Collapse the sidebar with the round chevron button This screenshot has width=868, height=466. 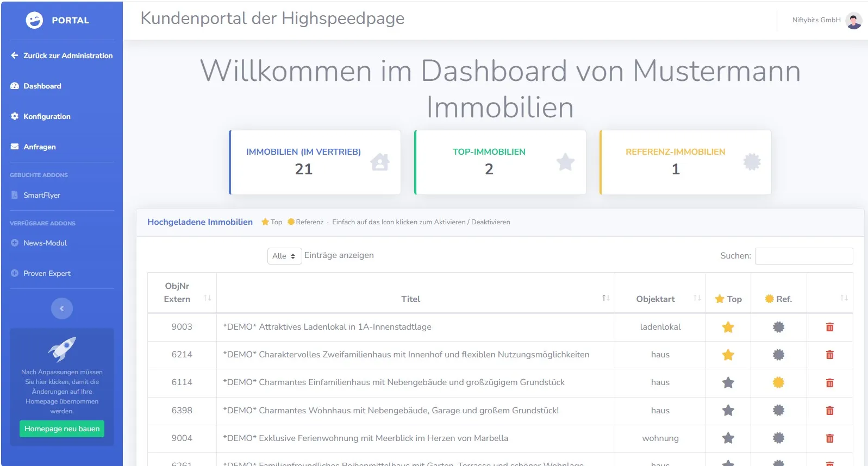pos(62,308)
